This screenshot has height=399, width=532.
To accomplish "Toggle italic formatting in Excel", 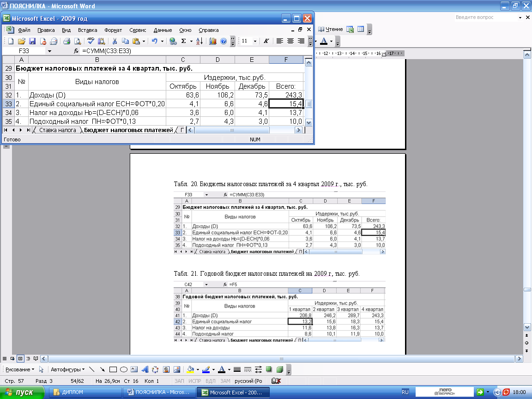I will tap(266, 41).
